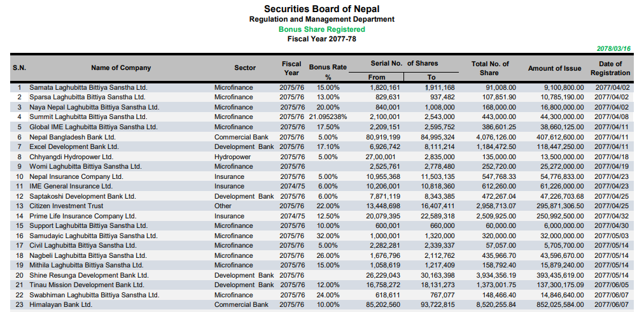Select 'Samata Laghubitta Bittiya Sanstha Ltd.' row
Image resolution: width=644 pixels, height=312 pixels.
pos(88,87)
